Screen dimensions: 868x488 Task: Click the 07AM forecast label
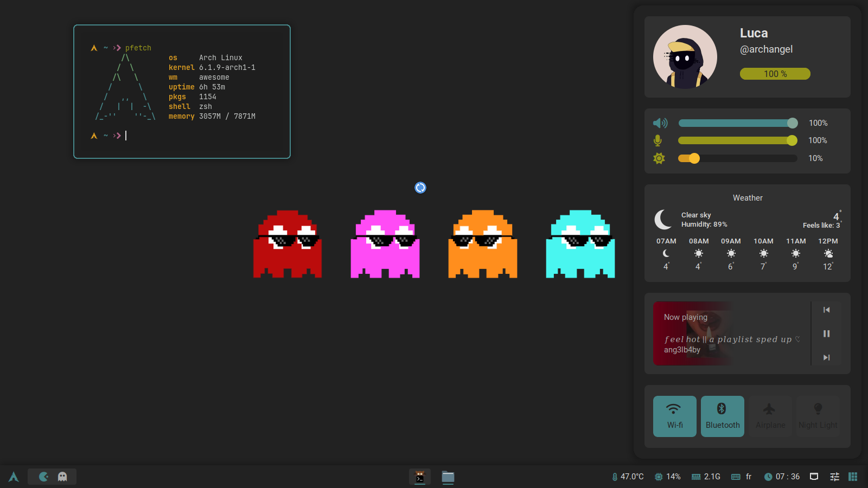666,241
